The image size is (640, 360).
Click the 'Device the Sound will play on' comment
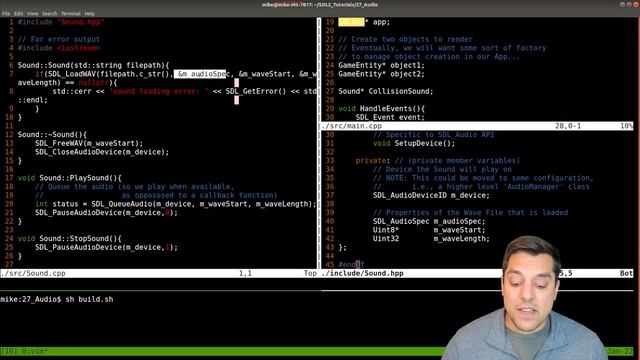442,169
